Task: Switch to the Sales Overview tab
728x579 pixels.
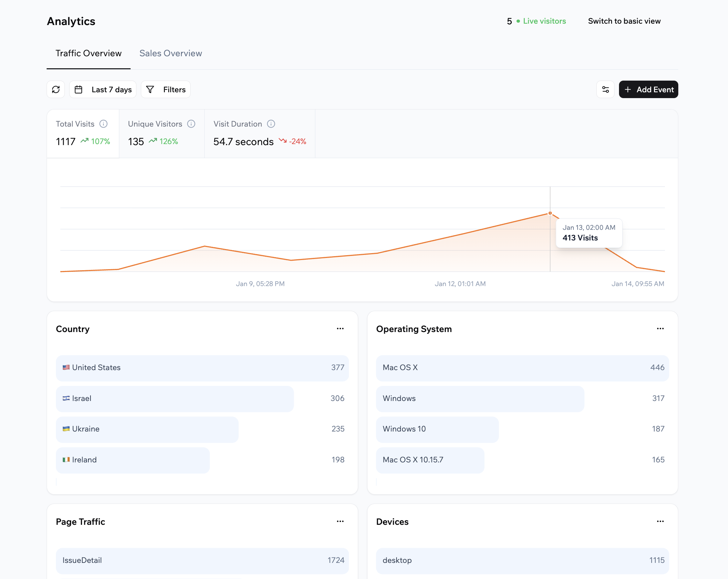Action: pyautogui.click(x=170, y=53)
